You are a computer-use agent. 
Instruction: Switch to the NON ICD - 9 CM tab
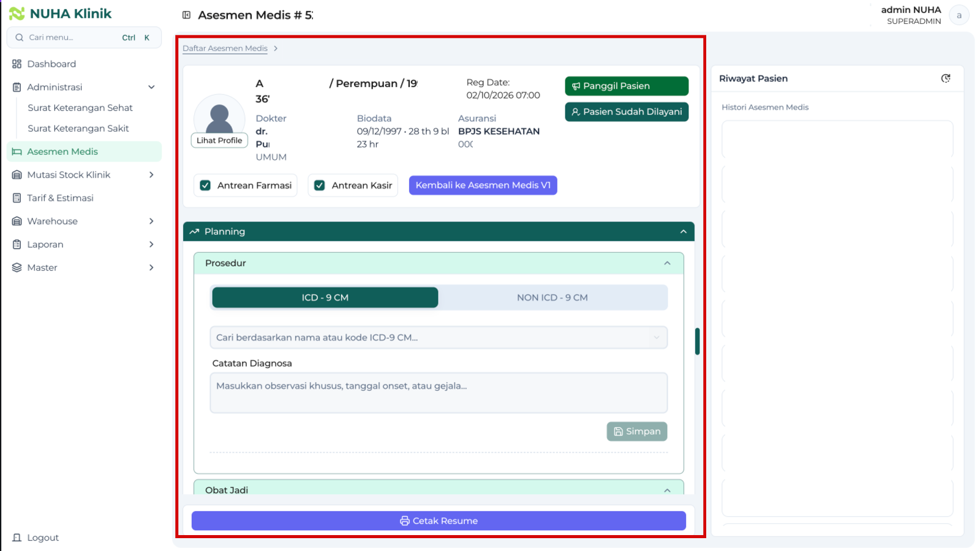[x=552, y=298]
